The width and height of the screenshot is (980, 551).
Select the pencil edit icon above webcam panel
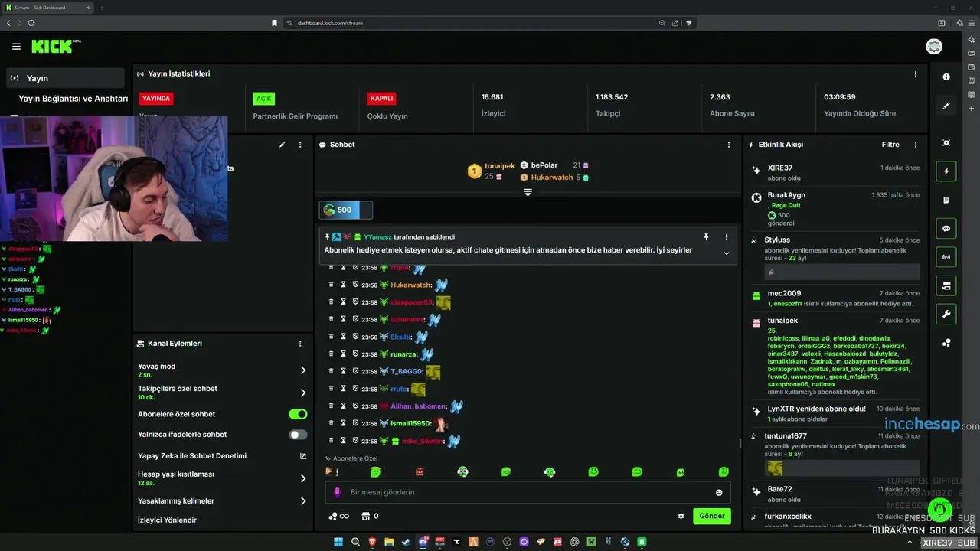point(282,145)
